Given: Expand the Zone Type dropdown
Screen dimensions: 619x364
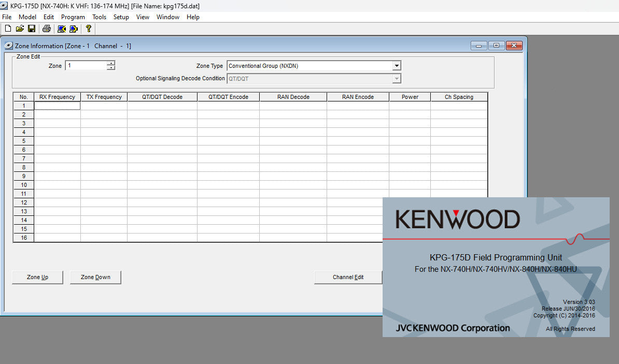Looking at the screenshot, I should tap(397, 66).
